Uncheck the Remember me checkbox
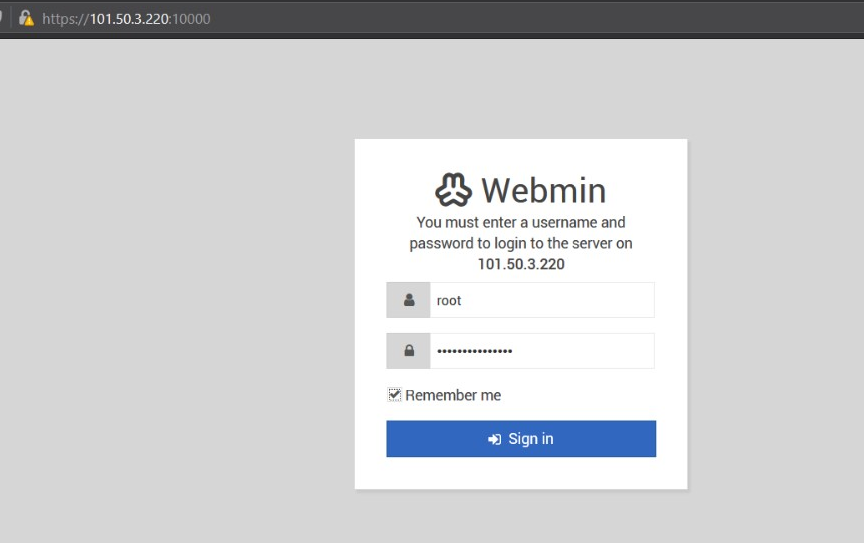Viewport: 864px width, 543px height. 395,395
